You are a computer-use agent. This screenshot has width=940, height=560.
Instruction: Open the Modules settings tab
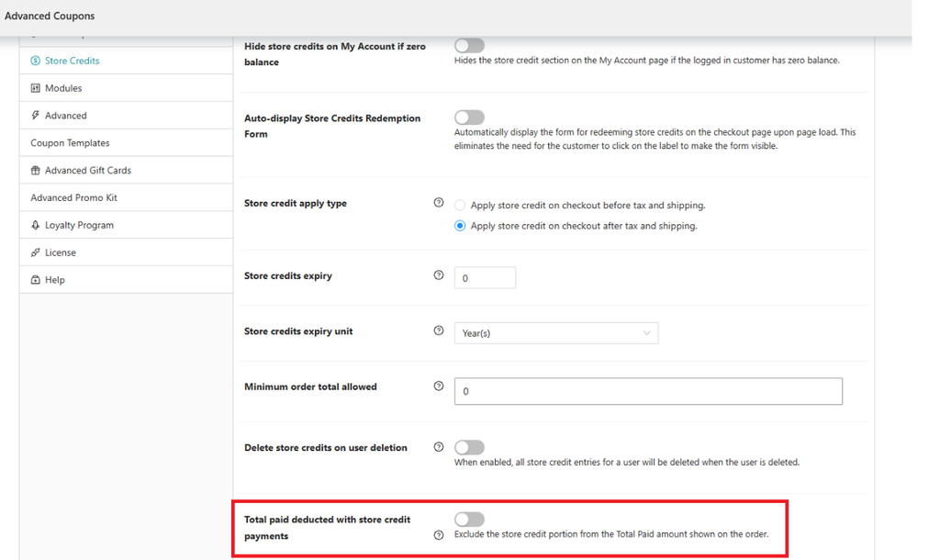pos(126,88)
